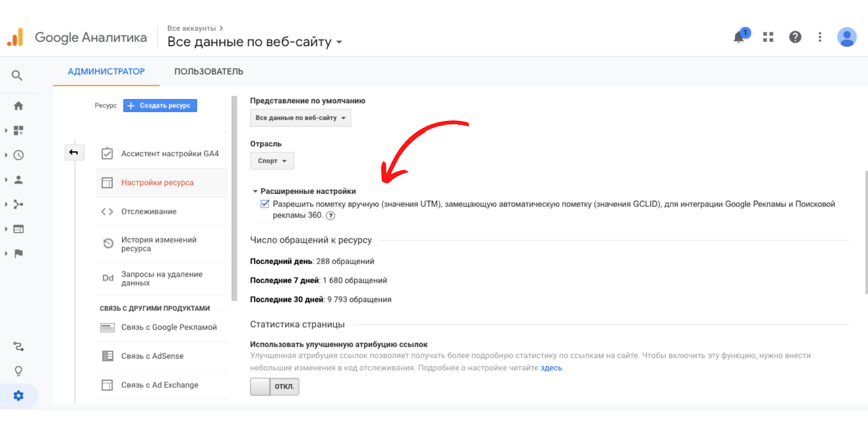868x434 pixels.
Task: Toggle enhanced link attribution switch ОТКЛ.
Action: click(275, 386)
